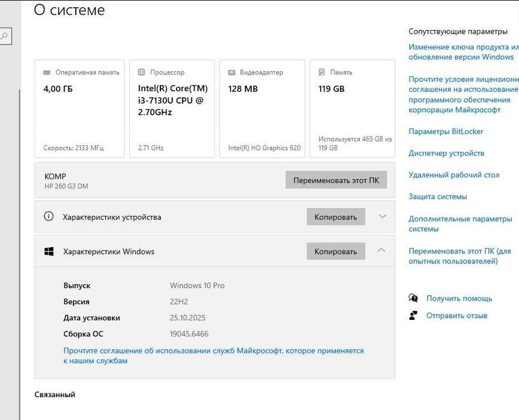Open Переименовать этот ПК (для опытных пользователей) link
Screen dimensions: 519x420
[x=460, y=256]
